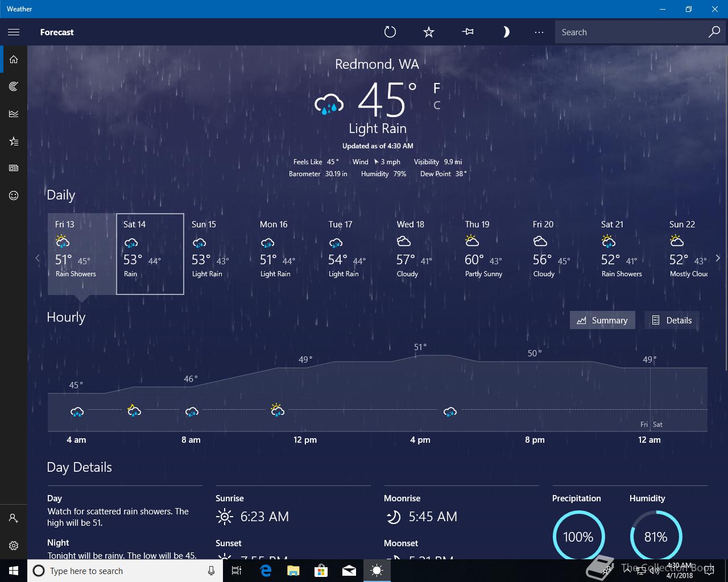Click the taskbar search box
Screen dimensions: 728x582
(x=125, y=571)
